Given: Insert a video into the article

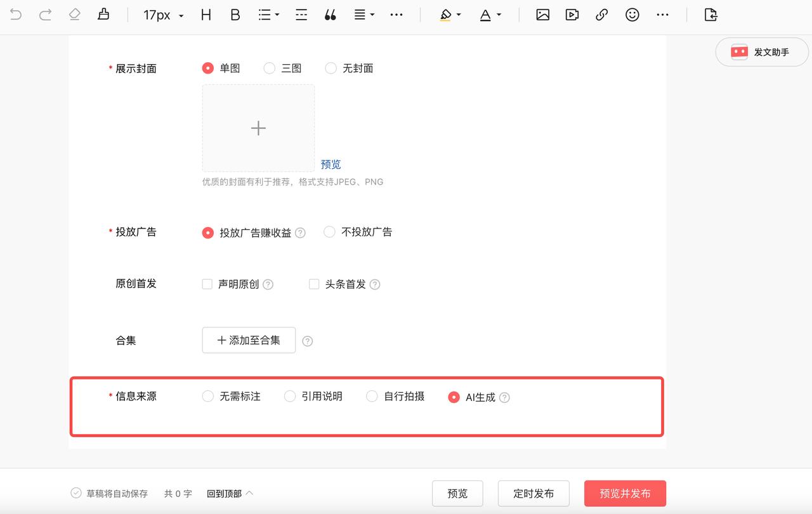Looking at the screenshot, I should tap(572, 14).
